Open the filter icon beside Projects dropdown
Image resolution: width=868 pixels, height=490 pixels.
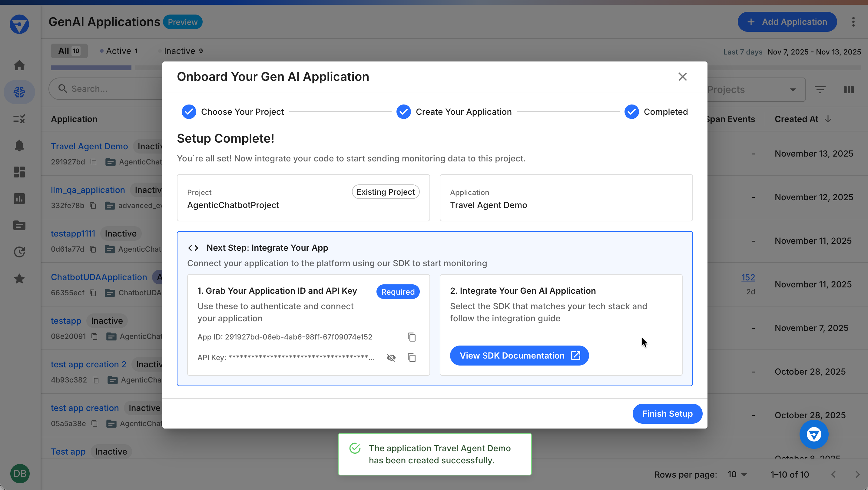(820, 90)
